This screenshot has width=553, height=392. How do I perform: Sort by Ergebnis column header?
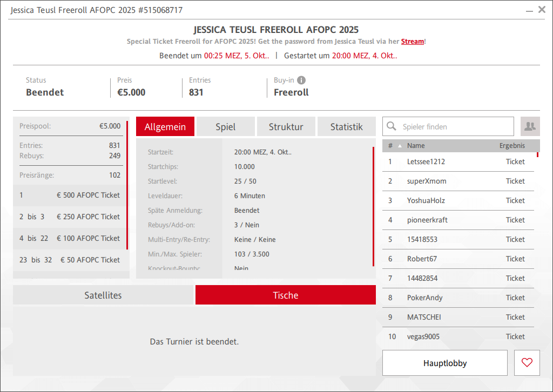coord(511,146)
